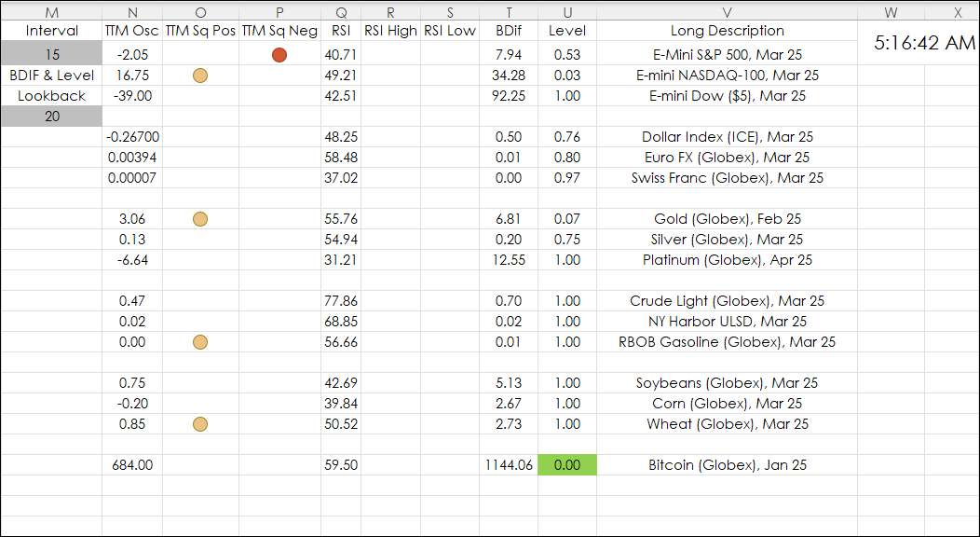Click the orange squeeze dot in the RBOB Gasoline row

[199, 342]
